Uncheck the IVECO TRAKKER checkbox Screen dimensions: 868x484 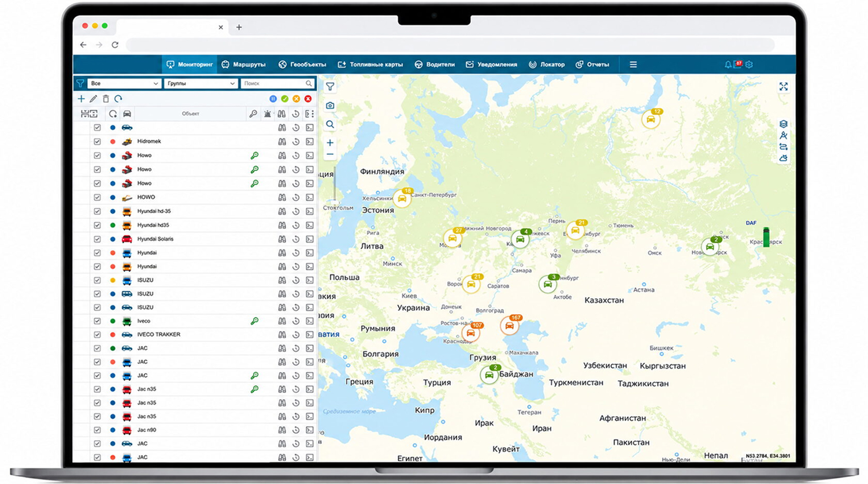point(97,334)
